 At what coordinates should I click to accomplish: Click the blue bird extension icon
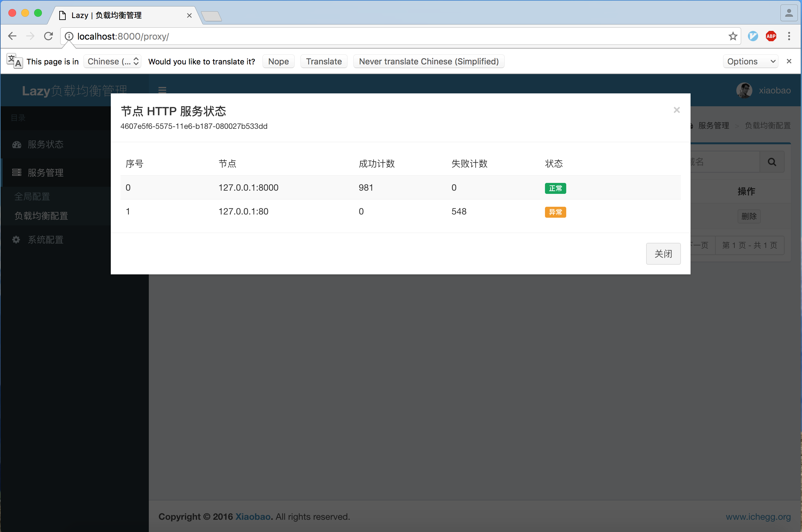coord(753,36)
